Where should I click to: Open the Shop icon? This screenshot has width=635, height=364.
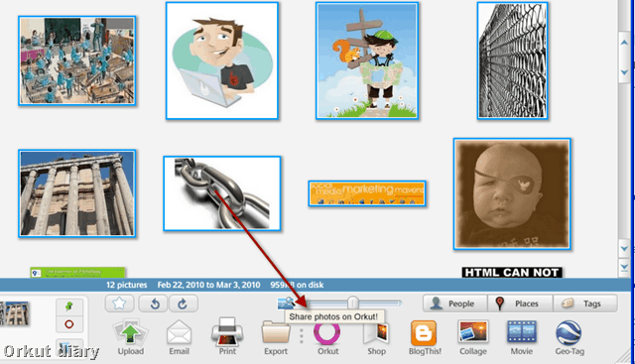coord(376,338)
